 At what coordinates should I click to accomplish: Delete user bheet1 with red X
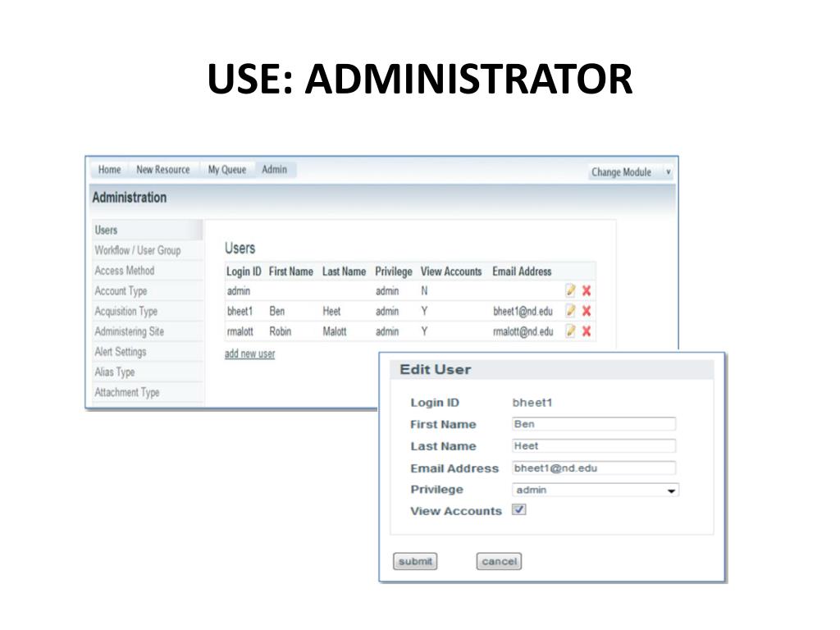tap(587, 311)
